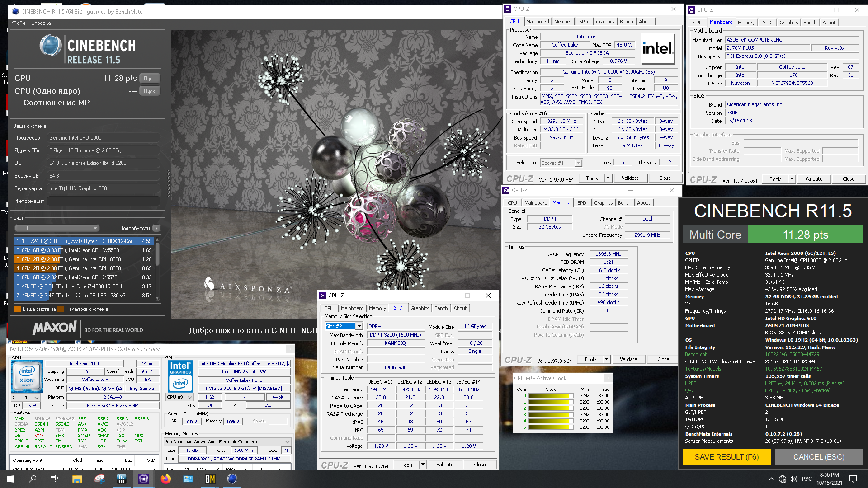Run CPU test with Пуск button
Image resolution: width=868 pixels, height=488 pixels.
click(x=150, y=79)
